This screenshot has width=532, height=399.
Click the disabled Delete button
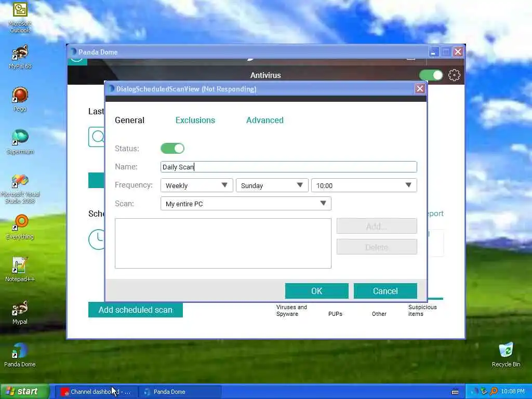(x=377, y=247)
